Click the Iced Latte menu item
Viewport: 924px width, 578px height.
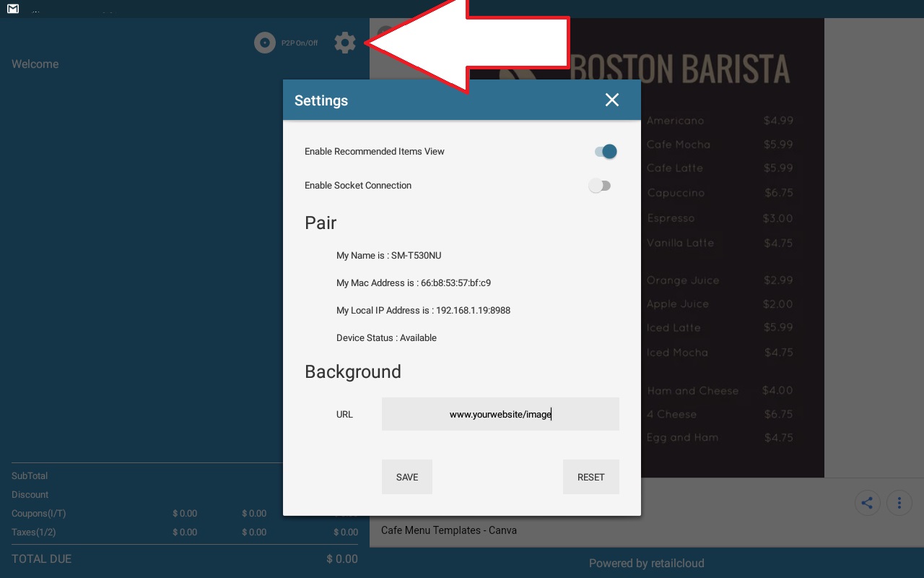674,327
